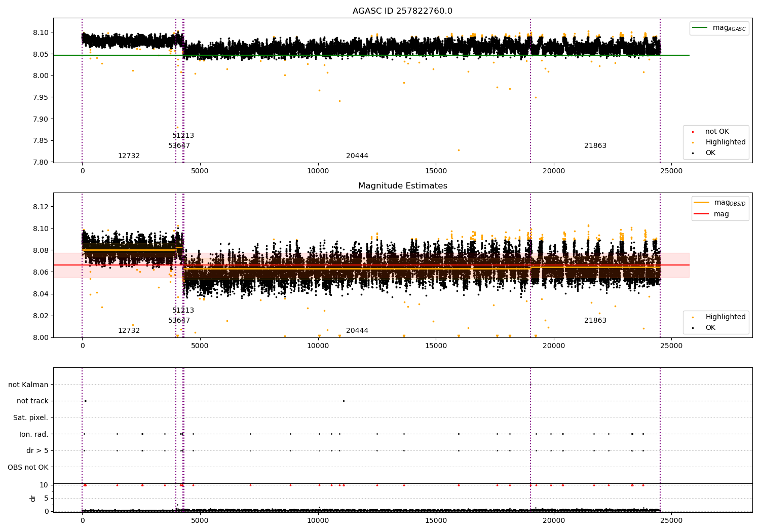Click the "OK" legend entry in top plot
Viewport: 760px width, 532px height.
710,153
